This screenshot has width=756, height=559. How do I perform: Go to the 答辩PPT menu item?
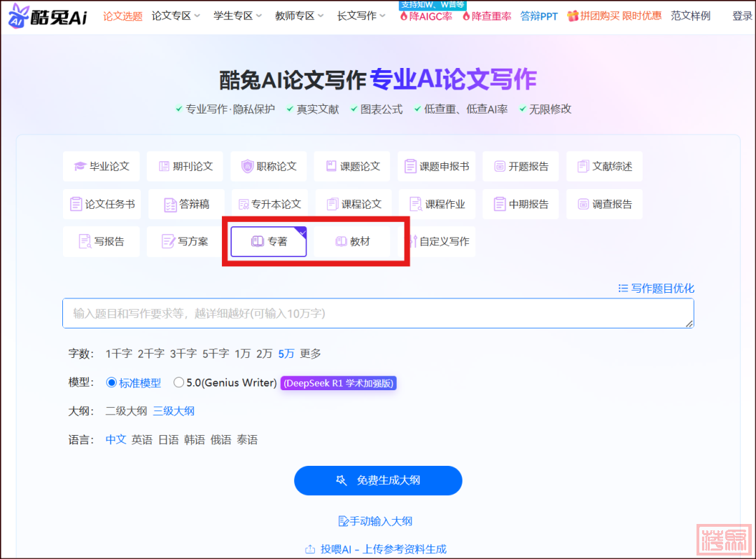tap(539, 16)
